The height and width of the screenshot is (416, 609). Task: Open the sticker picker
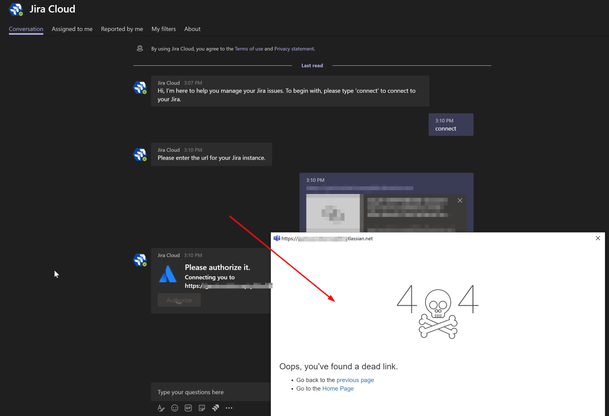202,408
